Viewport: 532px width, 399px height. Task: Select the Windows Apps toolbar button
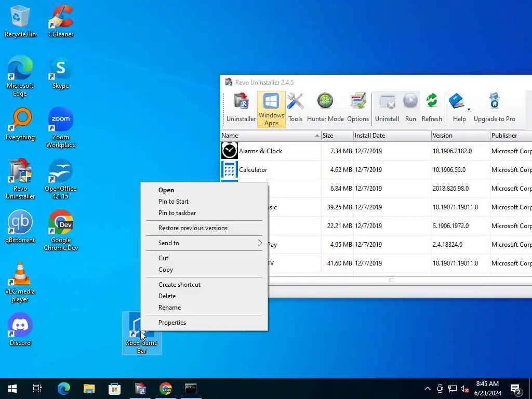271,109
